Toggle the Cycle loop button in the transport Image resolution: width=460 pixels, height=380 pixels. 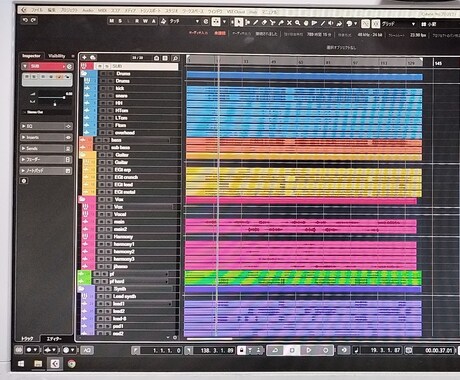tap(275, 350)
